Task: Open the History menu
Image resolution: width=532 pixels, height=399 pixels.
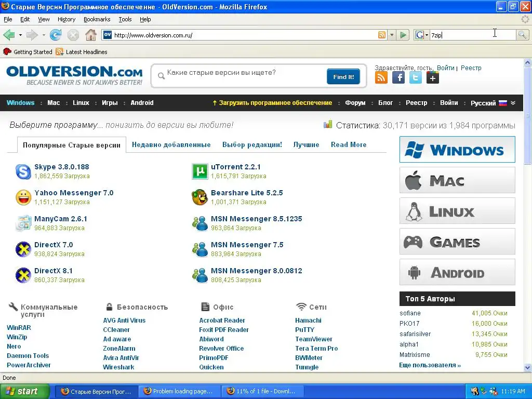Action: [x=66, y=19]
